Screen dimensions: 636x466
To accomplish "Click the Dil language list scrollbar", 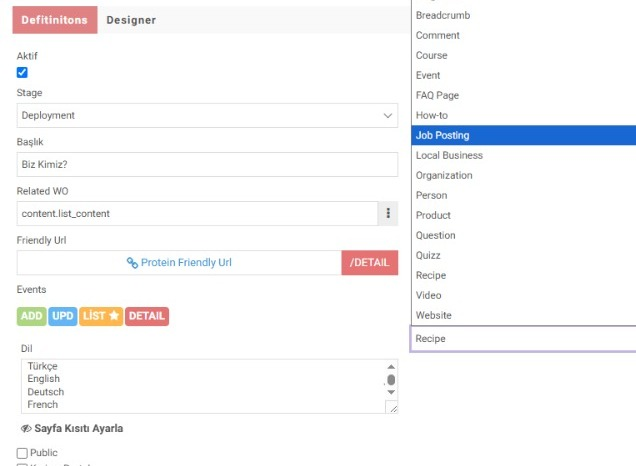I will pos(391,380).
